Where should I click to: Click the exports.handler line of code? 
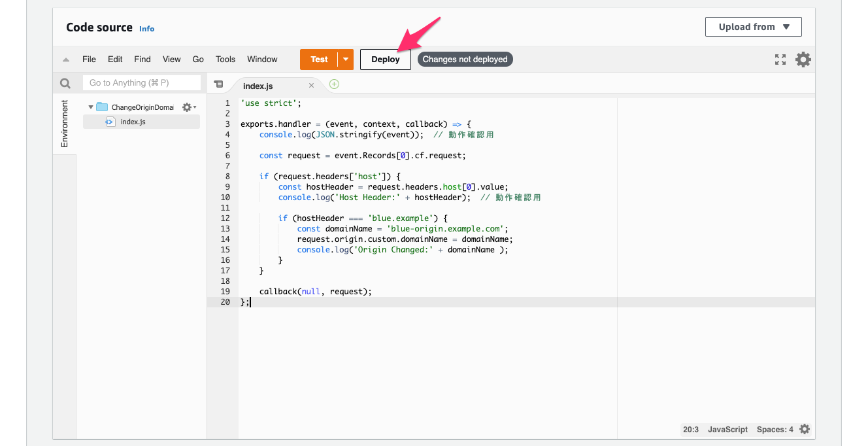tap(356, 124)
